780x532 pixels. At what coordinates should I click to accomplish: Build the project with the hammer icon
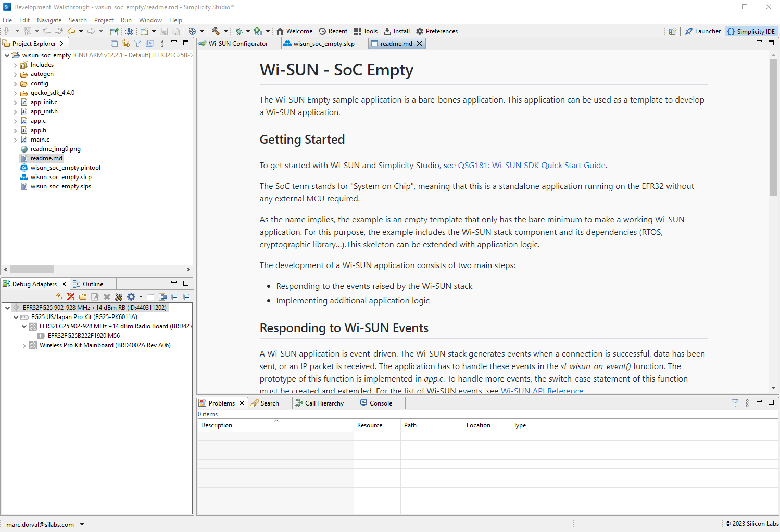tap(216, 31)
